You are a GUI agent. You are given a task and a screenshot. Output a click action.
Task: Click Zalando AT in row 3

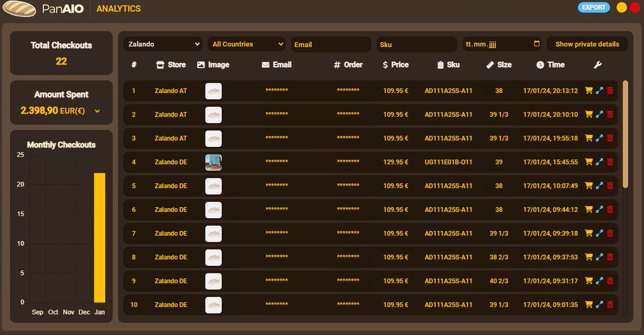coord(171,138)
